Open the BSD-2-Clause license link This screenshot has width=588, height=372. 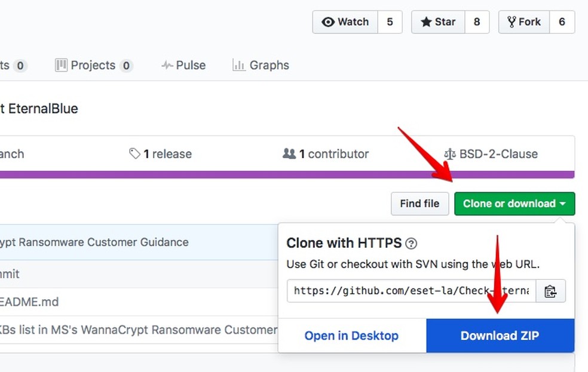click(491, 154)
